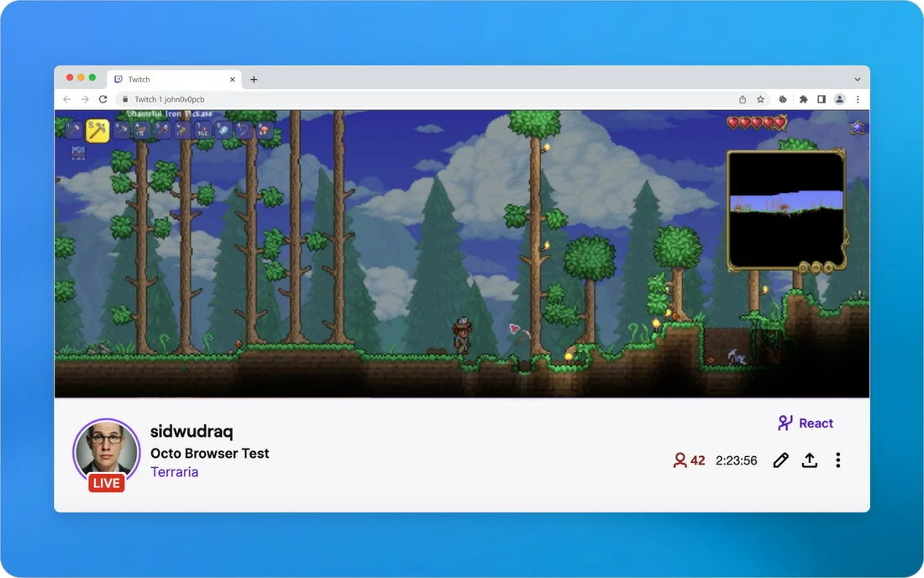Share this page with the share icon
924x578 pixels.
pyautogui.click(x=743, y=99)
